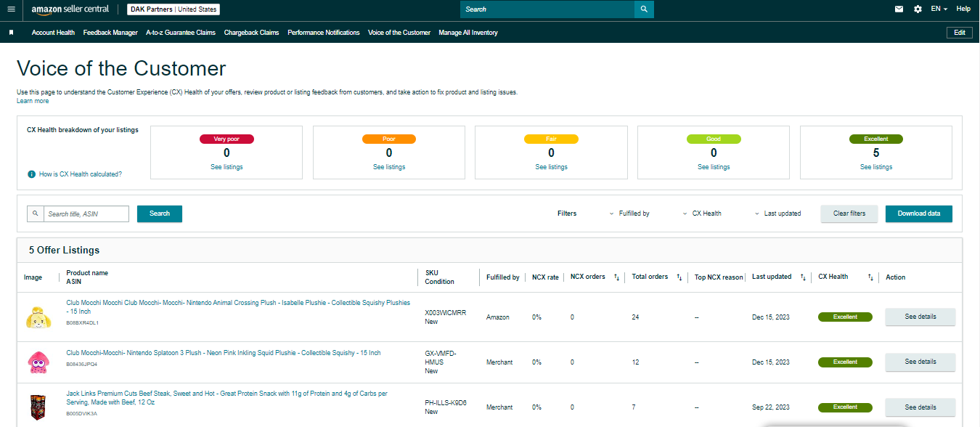See details for Splatoon Squid Plushie listing
Screen dimensions: 980x427
tap(920, 362)
